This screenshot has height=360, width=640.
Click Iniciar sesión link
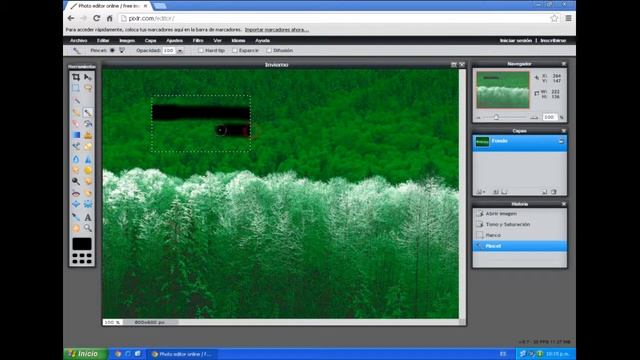point(516,40)
